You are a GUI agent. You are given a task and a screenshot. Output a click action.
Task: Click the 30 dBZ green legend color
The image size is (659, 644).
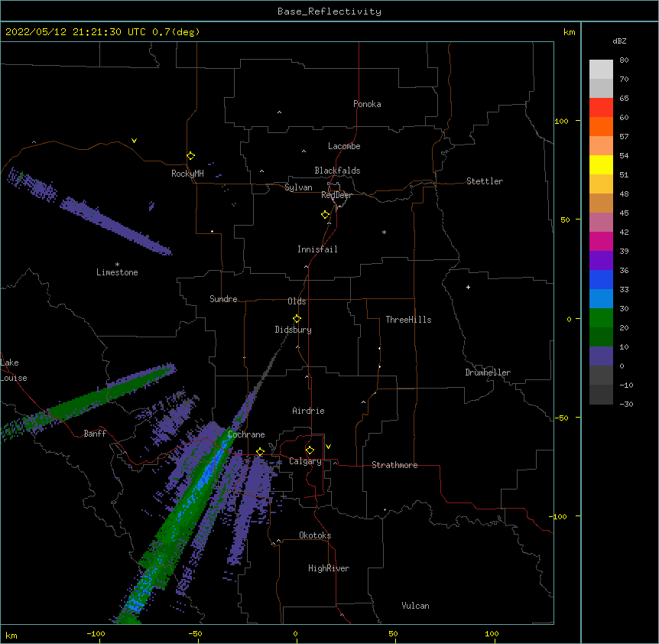(x=601, y=318)
